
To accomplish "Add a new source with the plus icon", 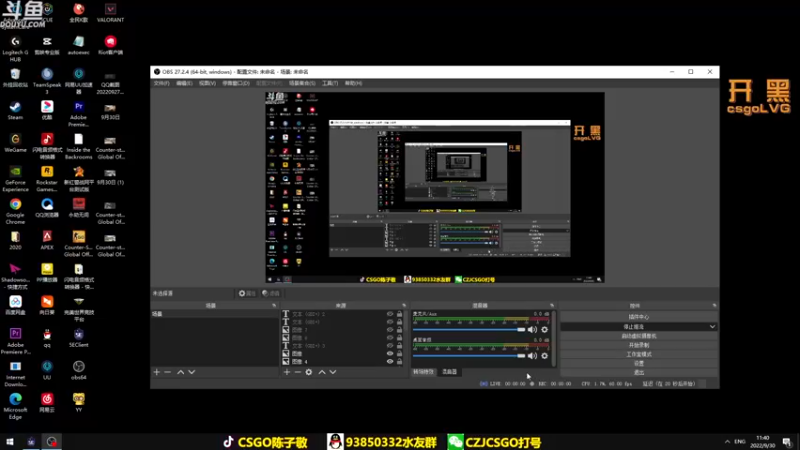I will (287, 372).
